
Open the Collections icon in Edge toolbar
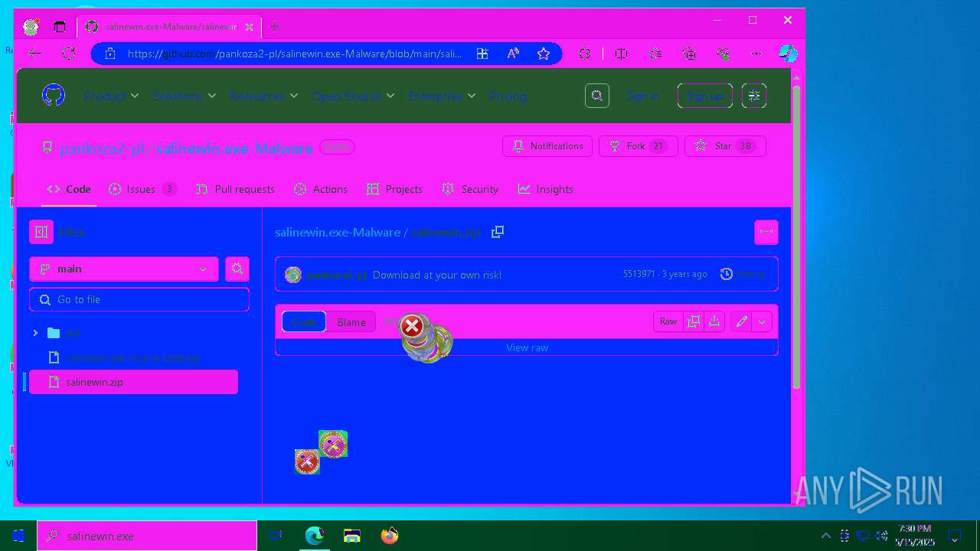click(x=689, y=54)
